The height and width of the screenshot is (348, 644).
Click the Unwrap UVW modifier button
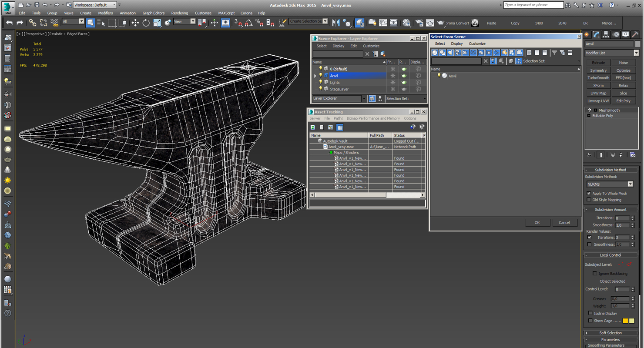pos(598,101)
